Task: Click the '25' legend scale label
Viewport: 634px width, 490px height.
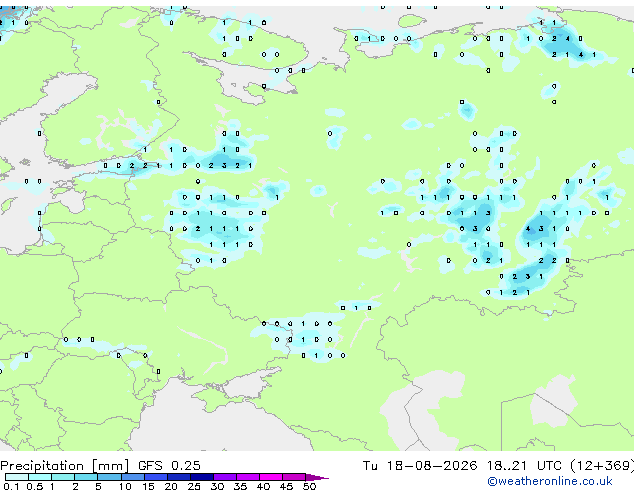Action: (194, 486)
